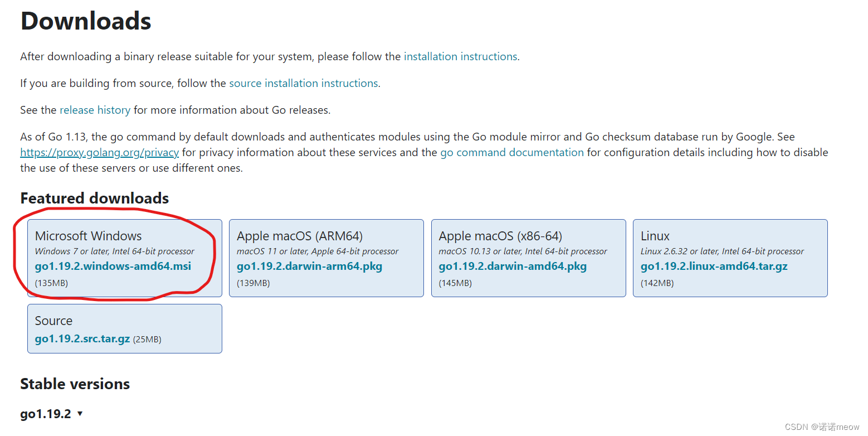Open the source installation instructions link
868x436 pixels.
coord(304,83)
